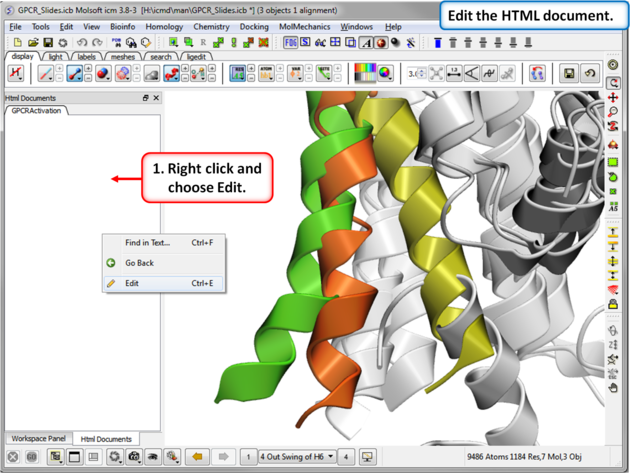Viewport: 630px width, 473px height.
Task: Open the slide selector dropdown
Action: tap(297, 457)
